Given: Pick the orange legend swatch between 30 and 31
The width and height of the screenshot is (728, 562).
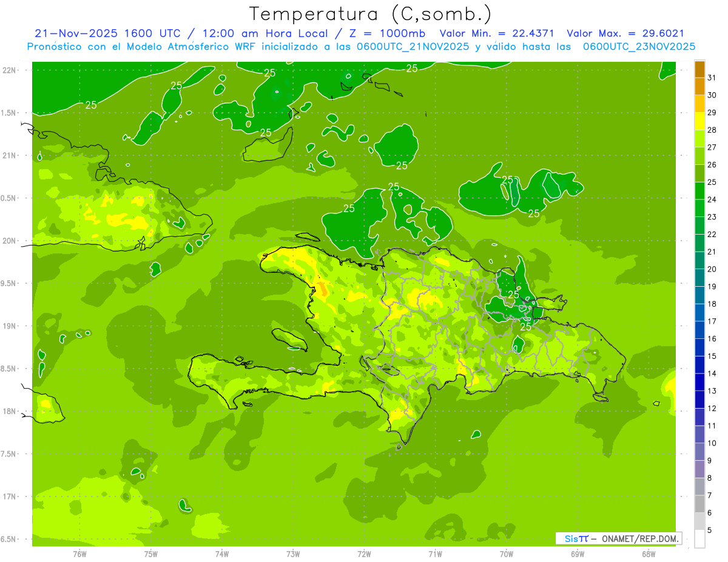Looking at the screenshot, I should click(x=699, y=87).
